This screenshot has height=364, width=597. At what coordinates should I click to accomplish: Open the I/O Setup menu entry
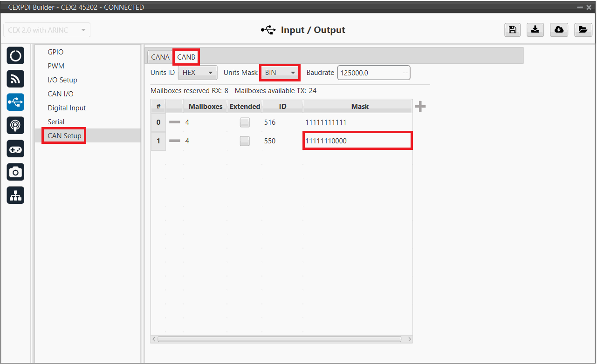(x=62, y=80)
